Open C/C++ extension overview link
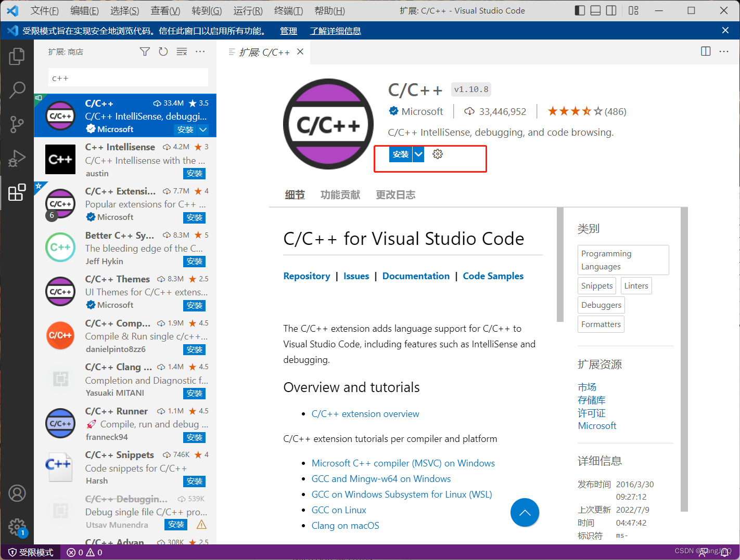The height and width of the screenshot is (560, 740). click(365, 414)
